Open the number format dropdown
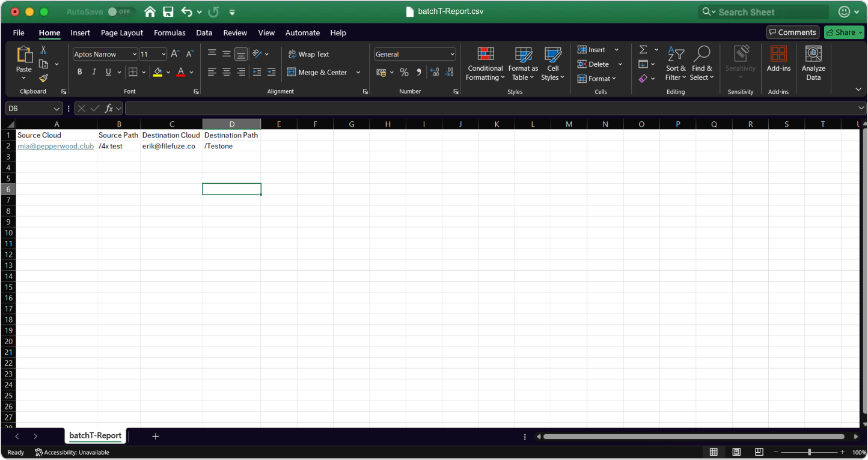 [452, 55]
